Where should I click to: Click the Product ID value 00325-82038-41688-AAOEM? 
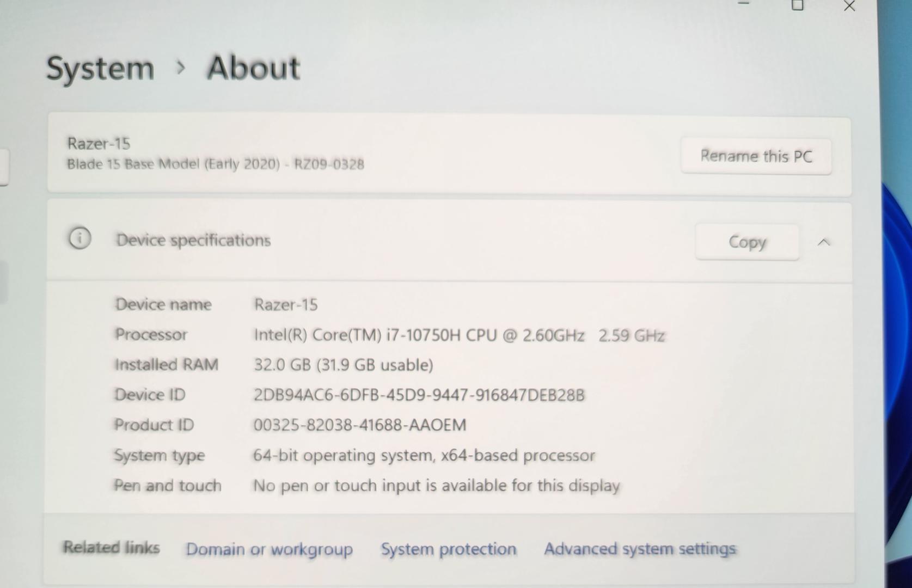[359, 425]
